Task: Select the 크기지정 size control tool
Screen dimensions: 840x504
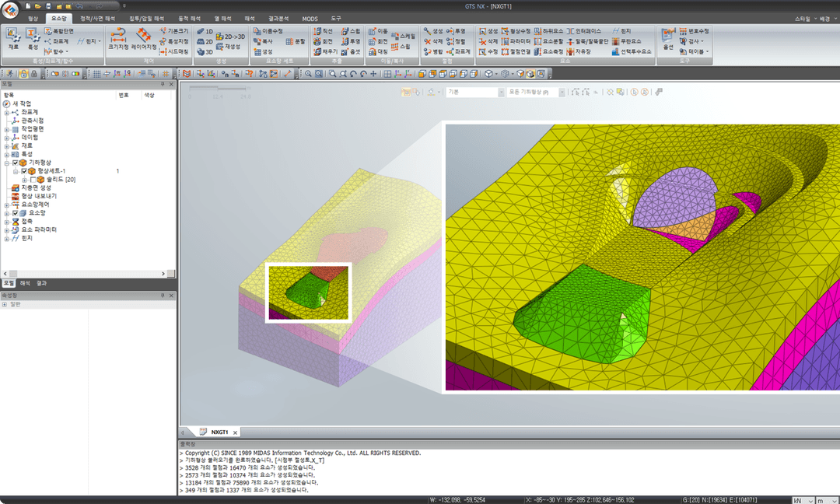Action: 118,40
